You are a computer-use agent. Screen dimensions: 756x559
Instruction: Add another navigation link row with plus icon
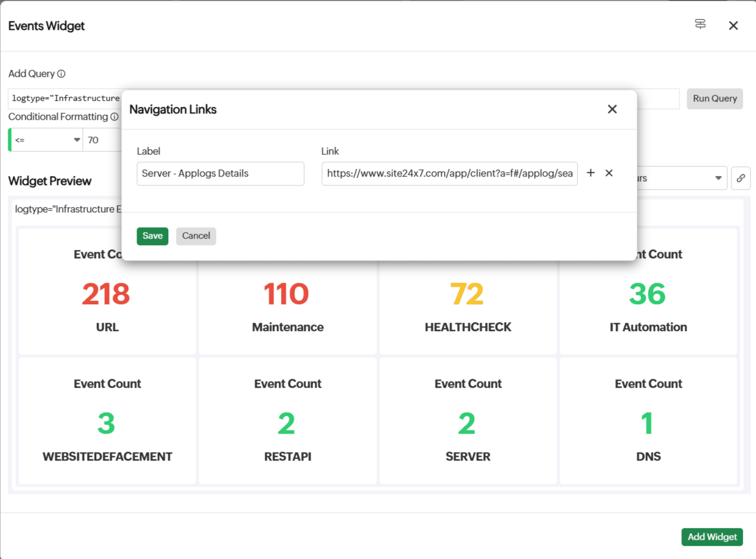591,173
